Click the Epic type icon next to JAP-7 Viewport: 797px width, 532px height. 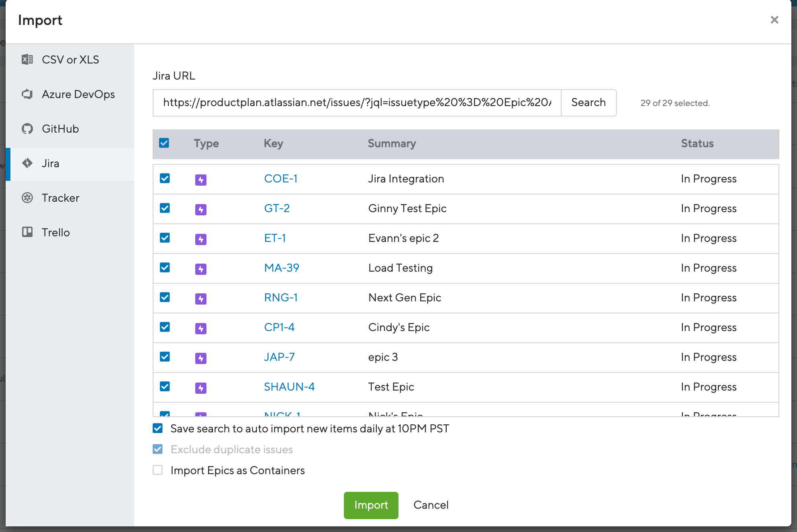(x=200, y=358)
